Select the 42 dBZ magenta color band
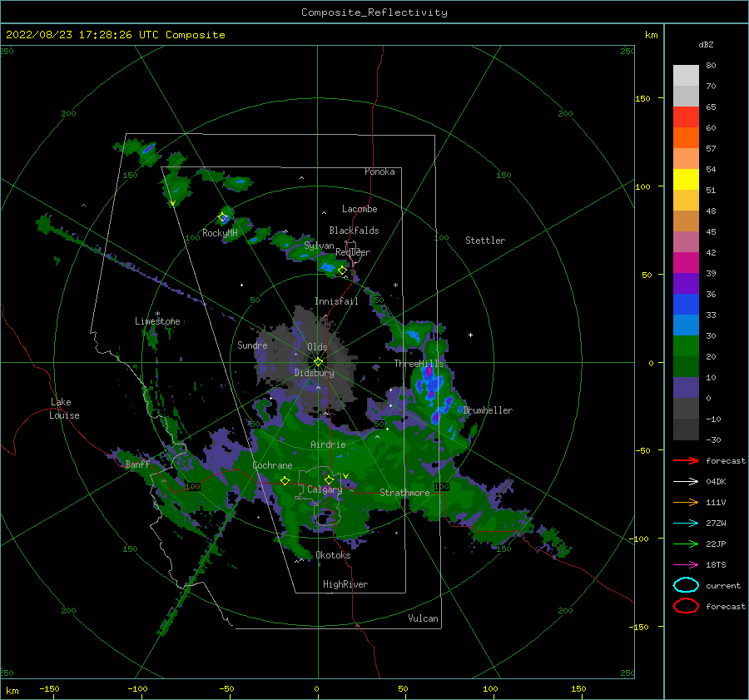Image resolution: width=749 pixels, height=700 pixels. click(x=686, y=262)
